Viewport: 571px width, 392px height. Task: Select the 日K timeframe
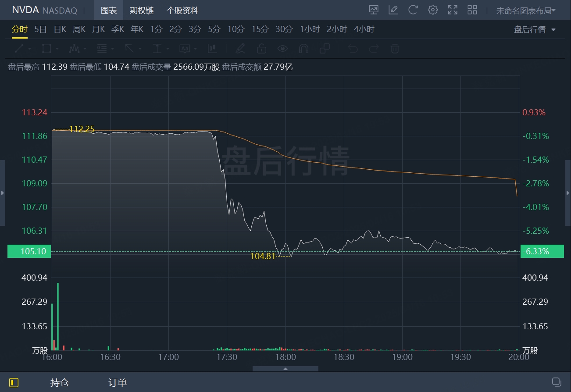tap(60, 29)
